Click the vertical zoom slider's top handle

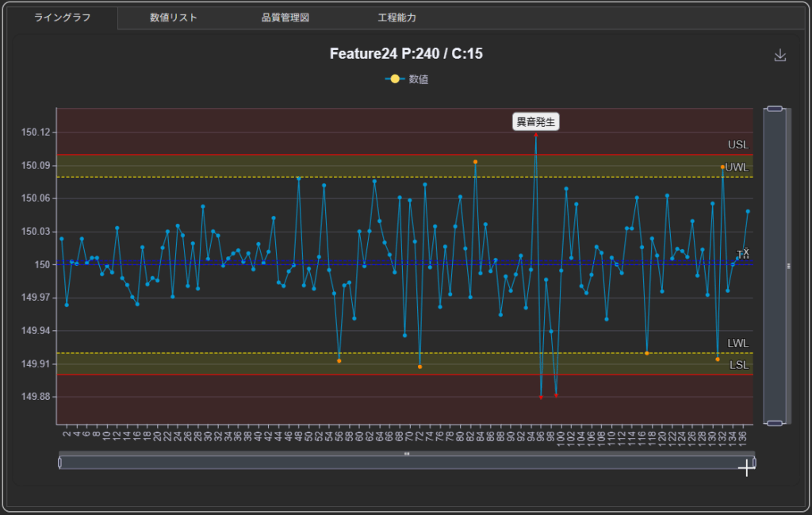tap(775, 108)
